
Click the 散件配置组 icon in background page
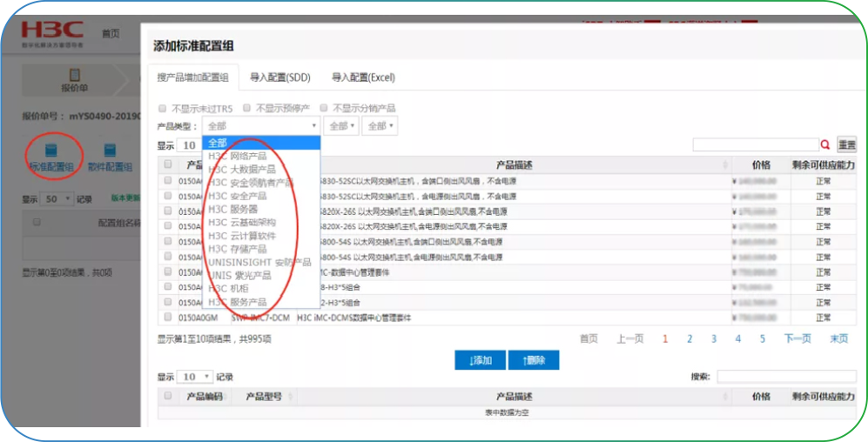click(111, 151)
